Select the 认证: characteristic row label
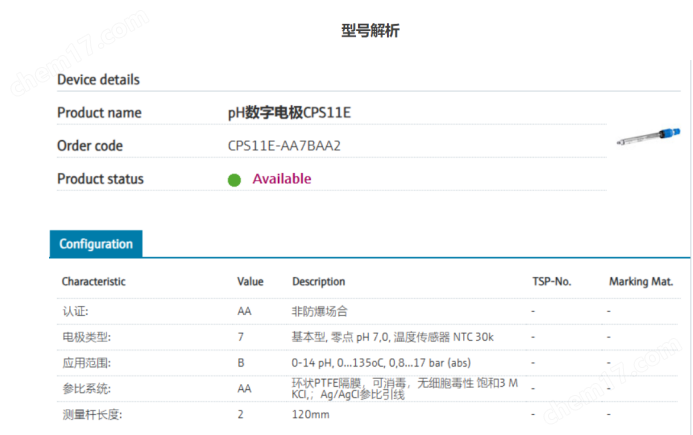 pos(75,311)
